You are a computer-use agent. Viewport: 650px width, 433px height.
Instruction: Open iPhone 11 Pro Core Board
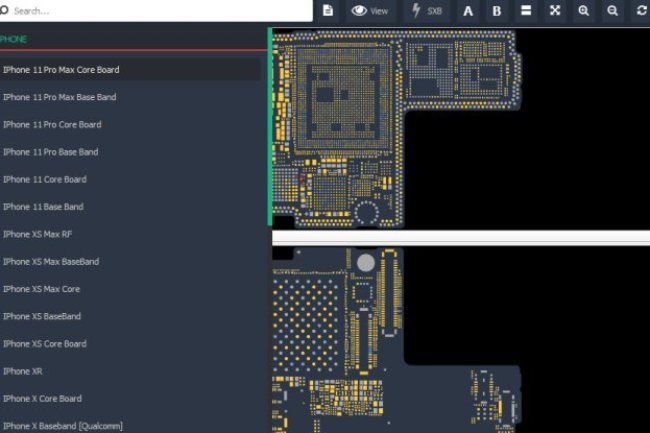coord(52,124)
